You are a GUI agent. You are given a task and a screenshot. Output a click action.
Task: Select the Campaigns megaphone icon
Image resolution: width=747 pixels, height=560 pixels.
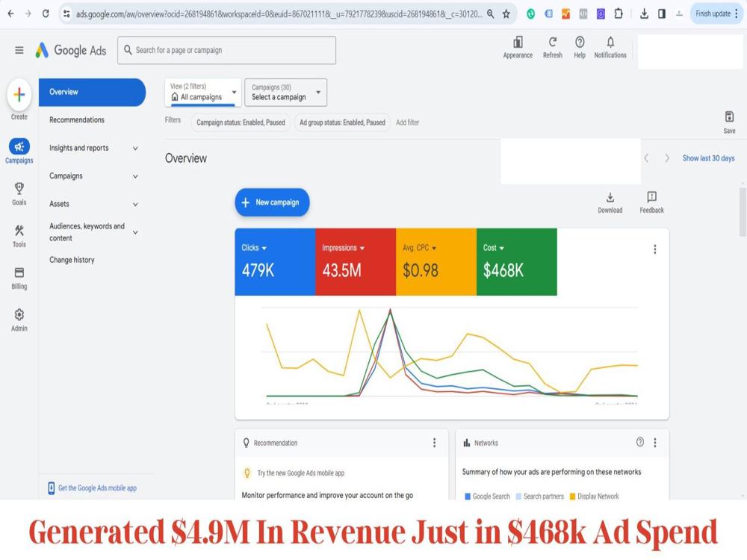point(19,146)
